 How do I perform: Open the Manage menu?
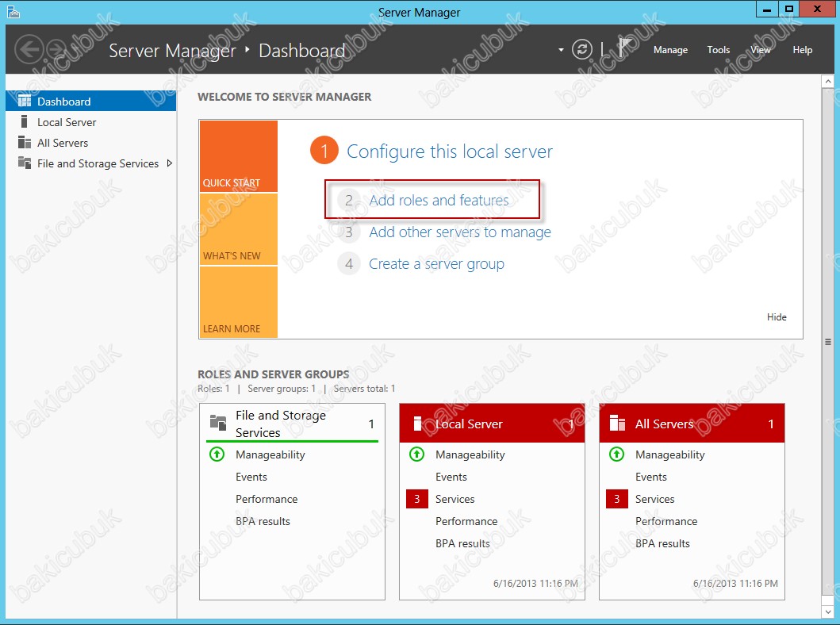[x=670, y=50]
